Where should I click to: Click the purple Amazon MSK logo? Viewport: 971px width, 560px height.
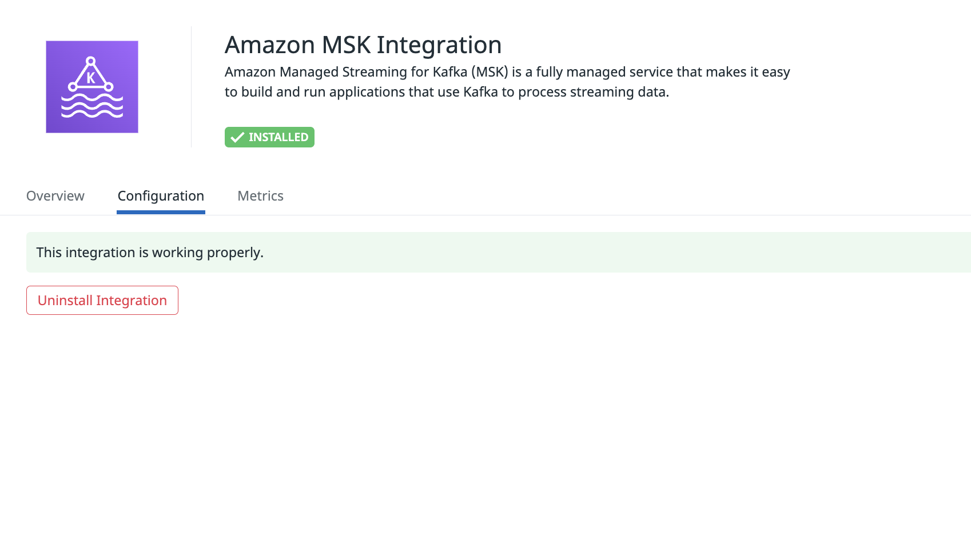[92, 87]
